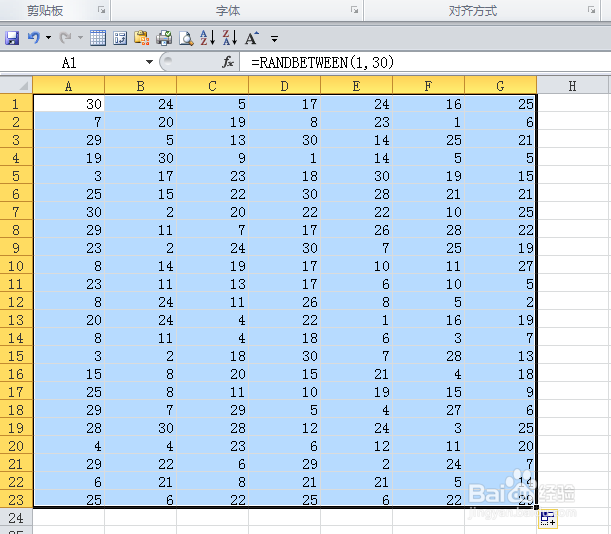Select column D header
The width and height of the screenshot is (611, 534).
[284, 85]
